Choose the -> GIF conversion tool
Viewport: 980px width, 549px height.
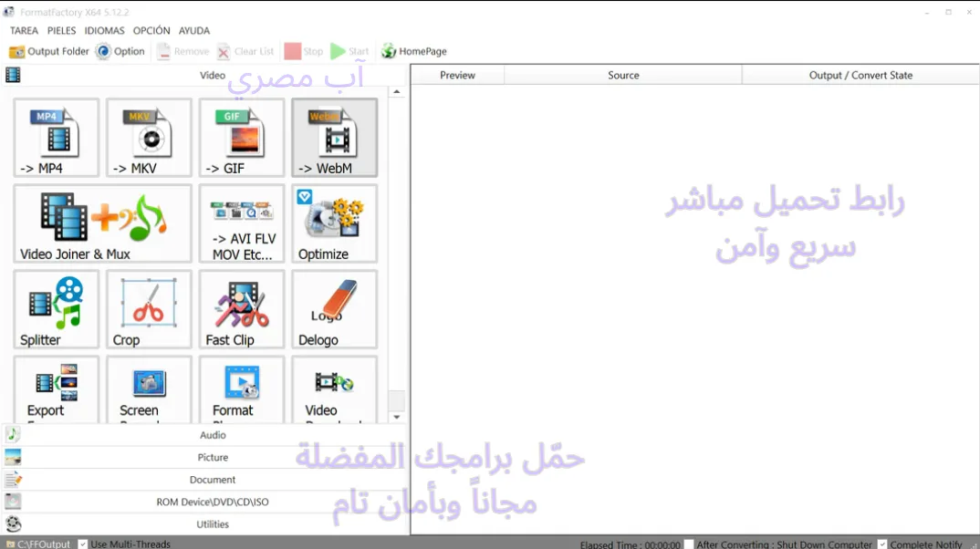tap(242, 138)
